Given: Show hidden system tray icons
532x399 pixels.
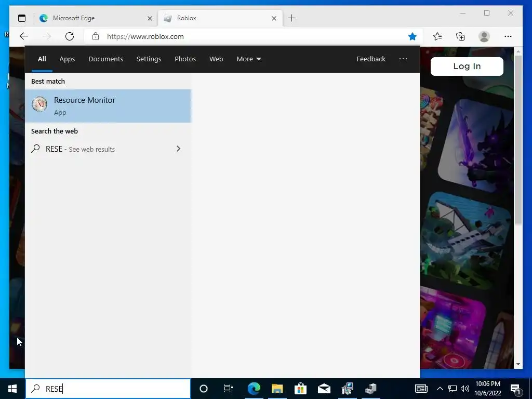Looking at the screenshot, I should (x=440, y=389).
